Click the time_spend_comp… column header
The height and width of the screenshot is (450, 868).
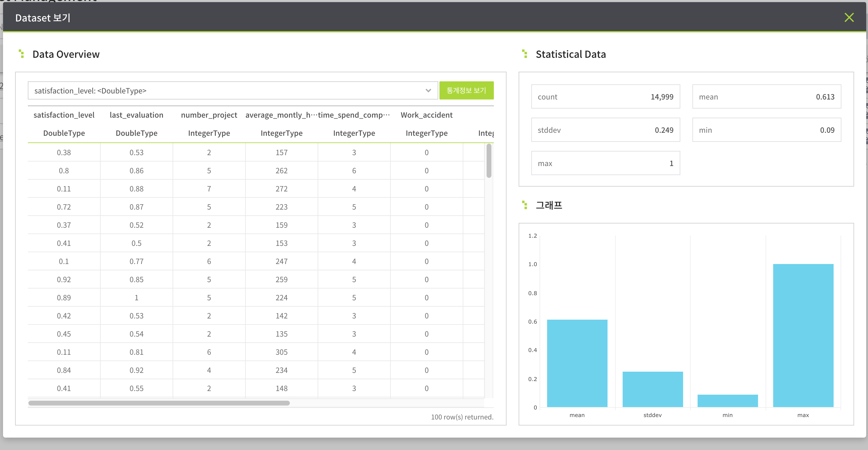pyautogui.click(x=354, y=115)
